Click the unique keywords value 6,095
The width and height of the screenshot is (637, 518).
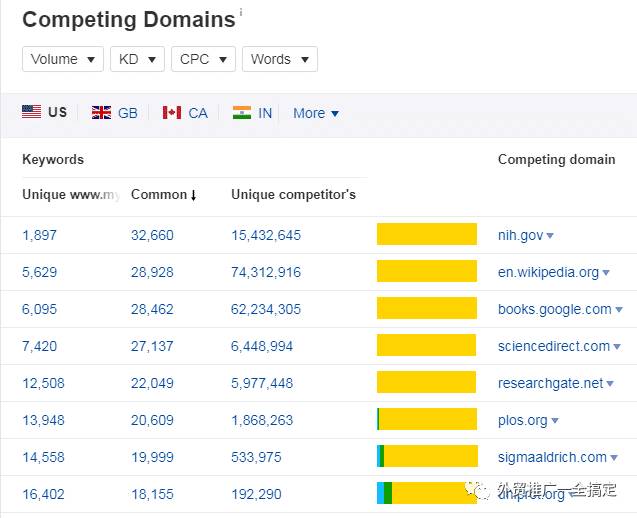pos(39,309)
